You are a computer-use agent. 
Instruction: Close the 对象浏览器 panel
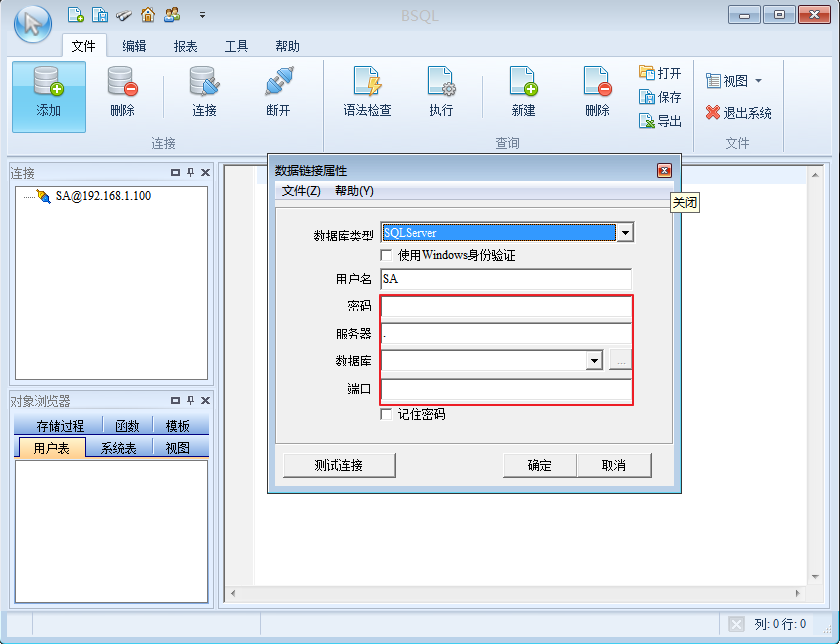click(205, 401)
